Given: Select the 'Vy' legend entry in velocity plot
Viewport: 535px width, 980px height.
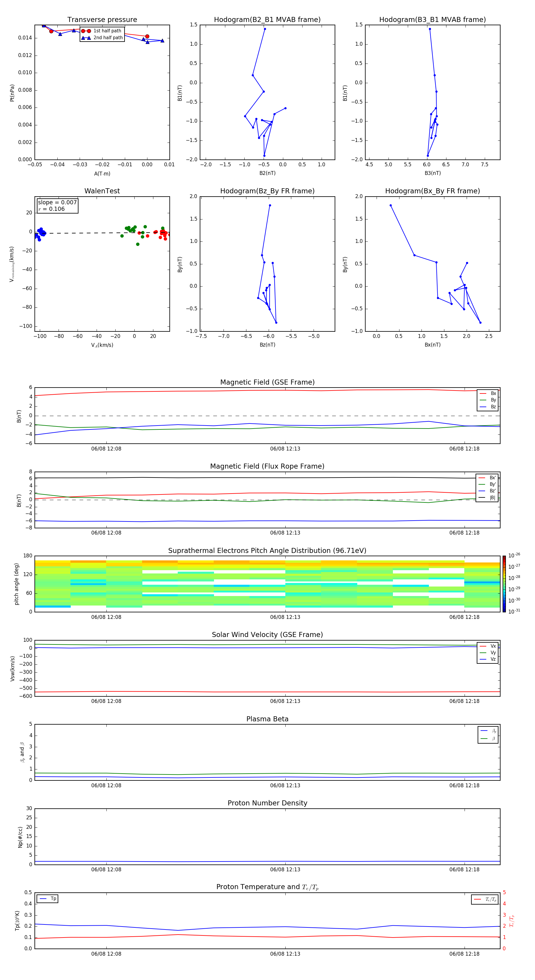Looking at the screenshot, I should tap(488, 653).
